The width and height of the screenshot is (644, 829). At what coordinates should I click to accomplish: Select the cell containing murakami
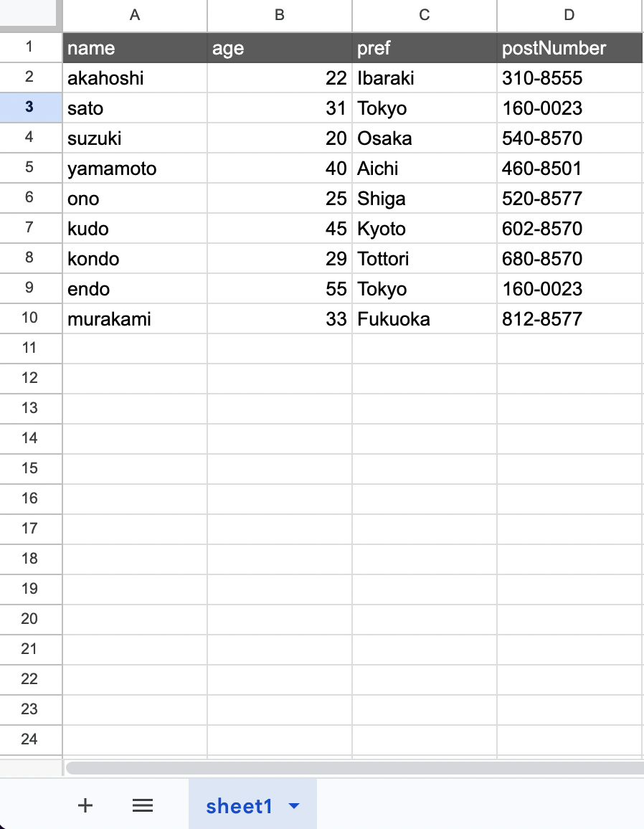[134, 318]
